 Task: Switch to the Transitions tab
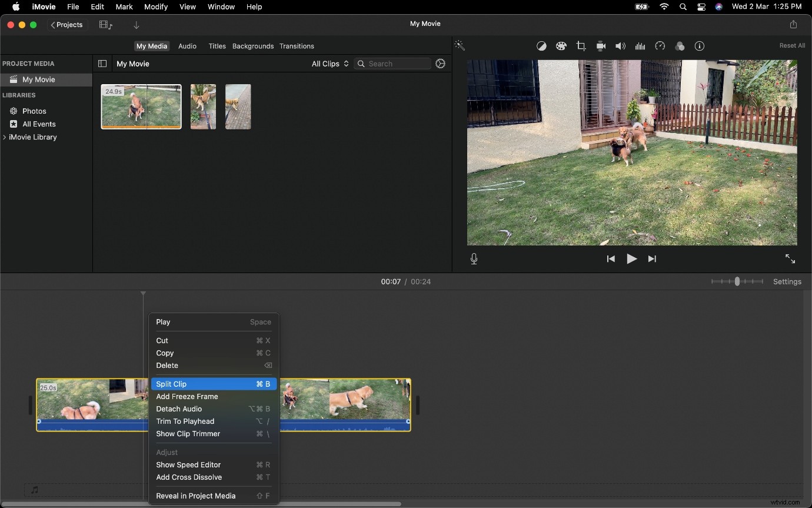(x=297, y=46)
